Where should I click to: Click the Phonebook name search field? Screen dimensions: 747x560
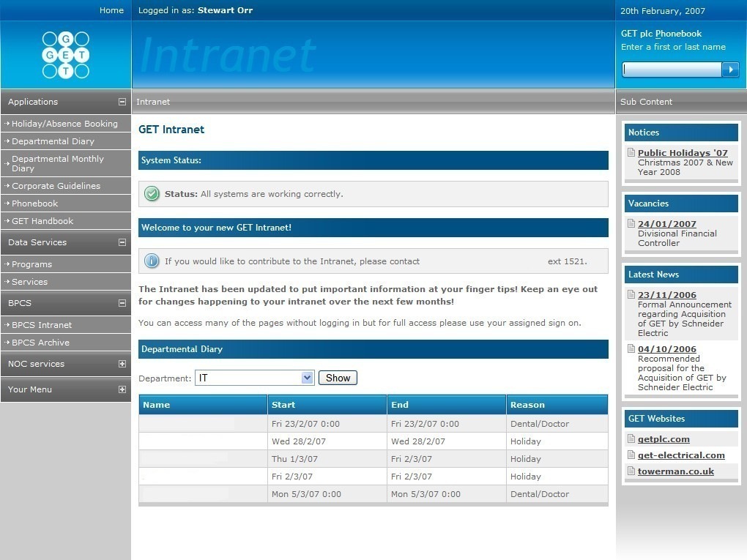(672, 70)
